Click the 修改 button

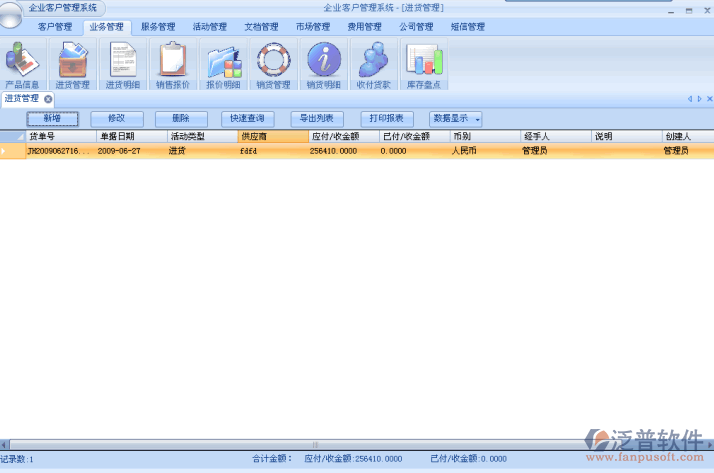117,119
